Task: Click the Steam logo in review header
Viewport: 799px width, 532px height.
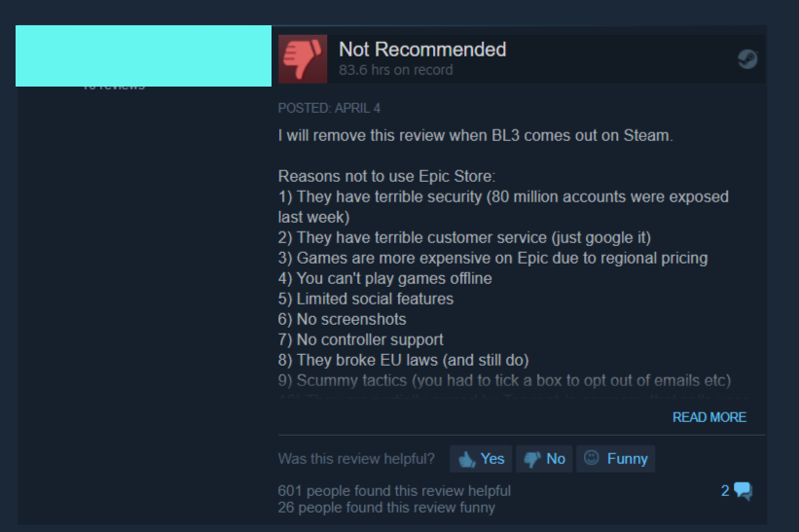Action: pyautogui.click(x=747, y=59)
